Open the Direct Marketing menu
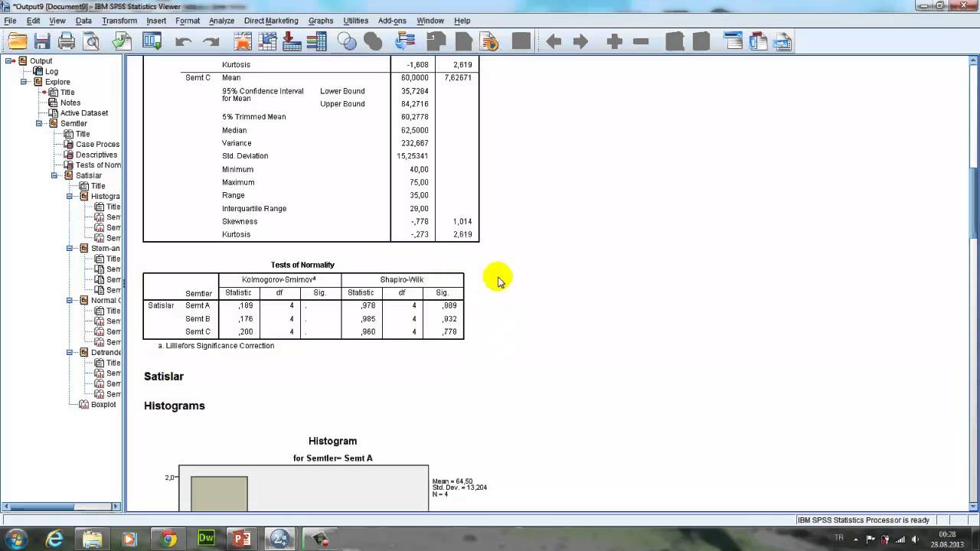This screenshot has height=551, width=980. [x=271, y=21]
